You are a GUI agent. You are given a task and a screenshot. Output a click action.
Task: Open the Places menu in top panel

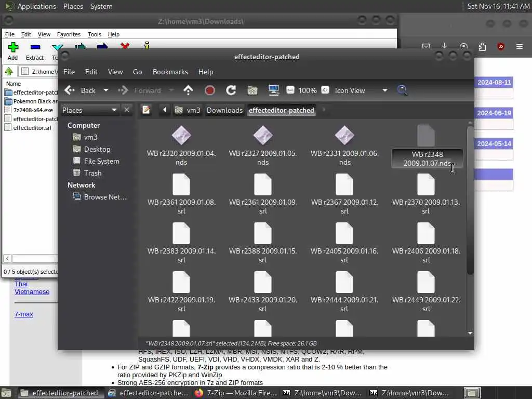click(73, 6)
